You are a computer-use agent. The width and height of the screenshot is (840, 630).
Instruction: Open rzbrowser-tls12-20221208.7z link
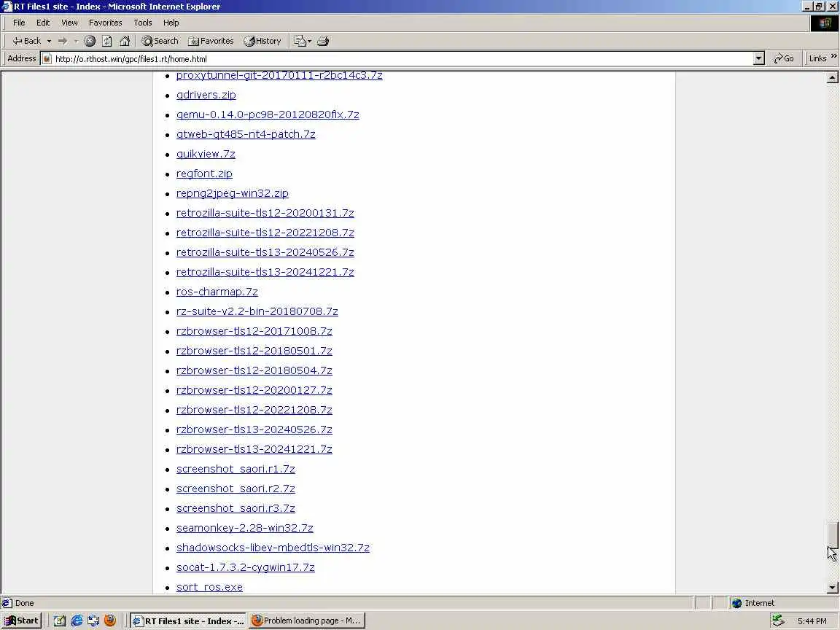254,410
